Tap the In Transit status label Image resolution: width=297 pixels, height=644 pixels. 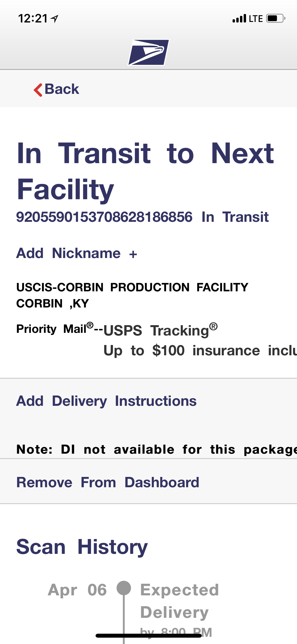click(235, 217)
